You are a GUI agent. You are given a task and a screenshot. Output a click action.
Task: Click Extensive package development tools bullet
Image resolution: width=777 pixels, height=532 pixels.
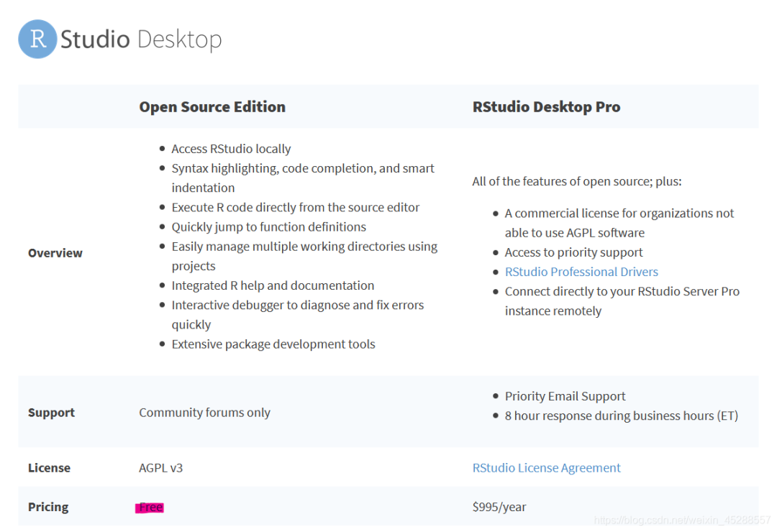[x=273, y=344]
